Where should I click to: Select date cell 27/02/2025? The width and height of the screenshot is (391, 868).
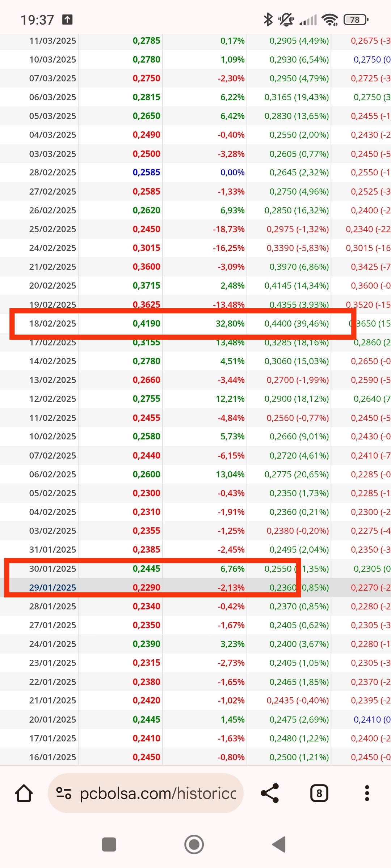coord(52,191)
